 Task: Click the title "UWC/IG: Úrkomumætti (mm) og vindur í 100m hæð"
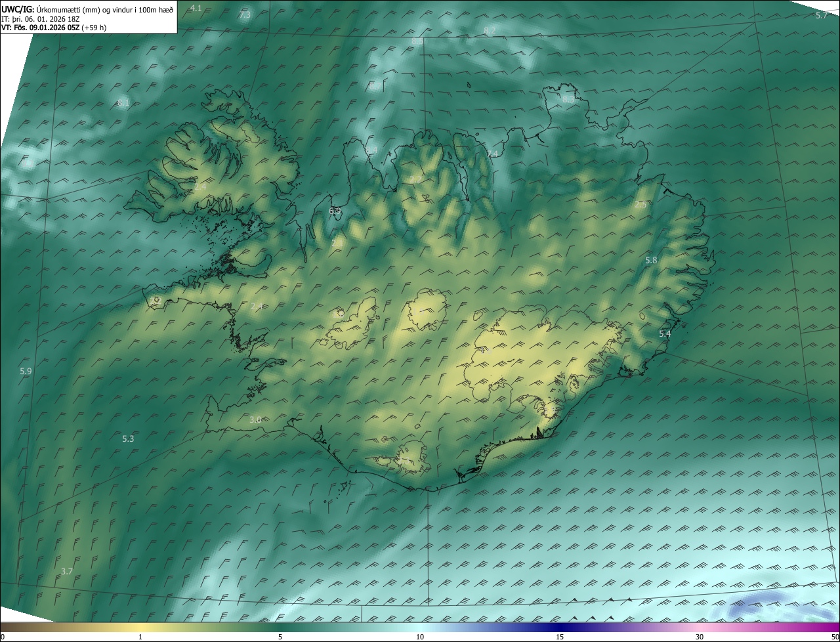pos(87,9)
